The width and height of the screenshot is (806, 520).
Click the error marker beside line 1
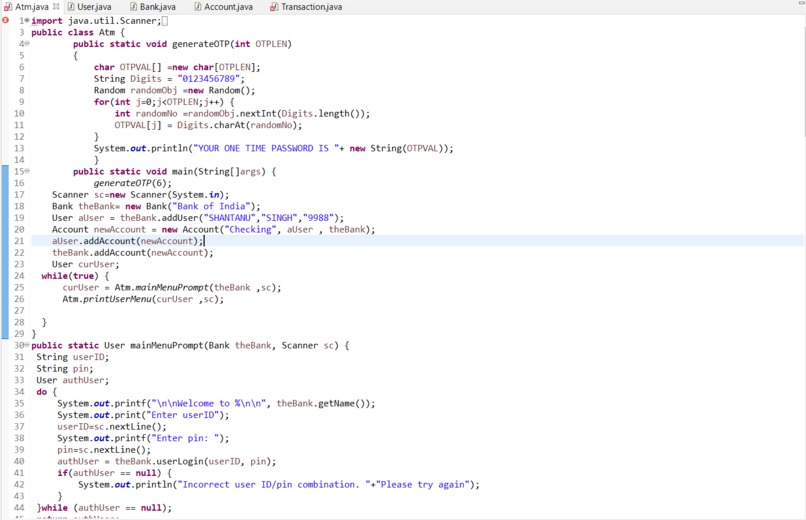(6, 20)
